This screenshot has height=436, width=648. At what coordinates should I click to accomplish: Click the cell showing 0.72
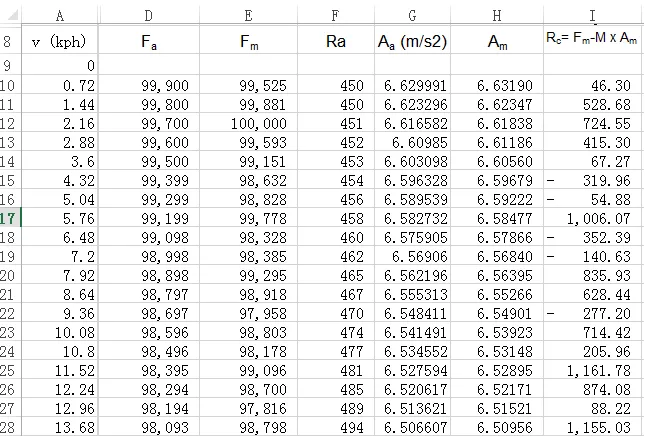point(60,85)
